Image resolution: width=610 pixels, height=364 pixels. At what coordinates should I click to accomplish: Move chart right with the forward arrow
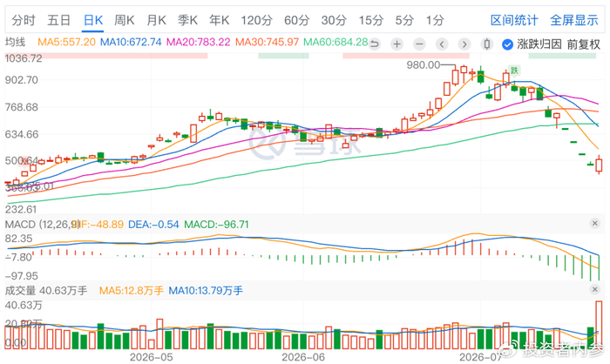click(x=464, y=44)
